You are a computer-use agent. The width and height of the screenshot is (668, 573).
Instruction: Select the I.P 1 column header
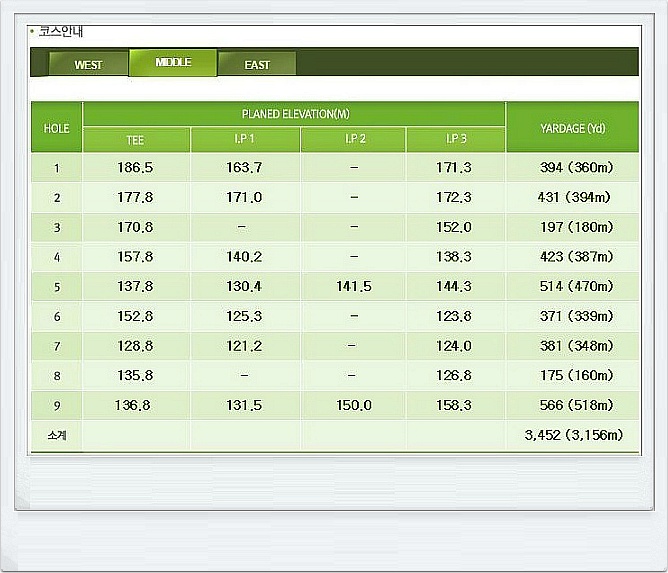tap(244, 140)
